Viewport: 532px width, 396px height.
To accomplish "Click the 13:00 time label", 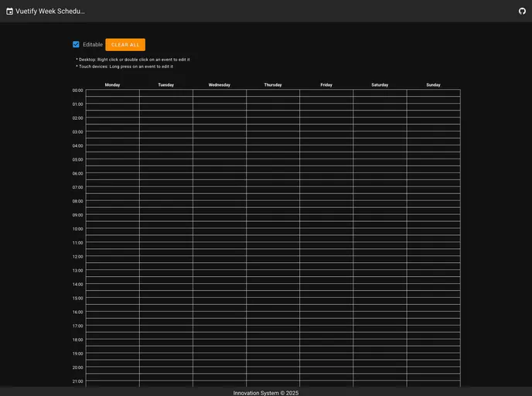I will pyautogui.click(x=77, y=271).
